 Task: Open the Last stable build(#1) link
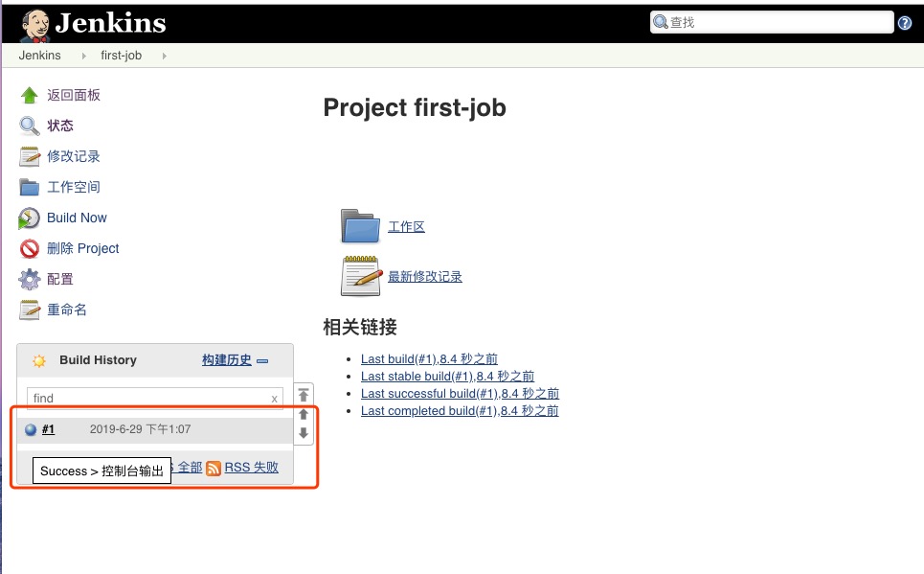tap(447, 376)
